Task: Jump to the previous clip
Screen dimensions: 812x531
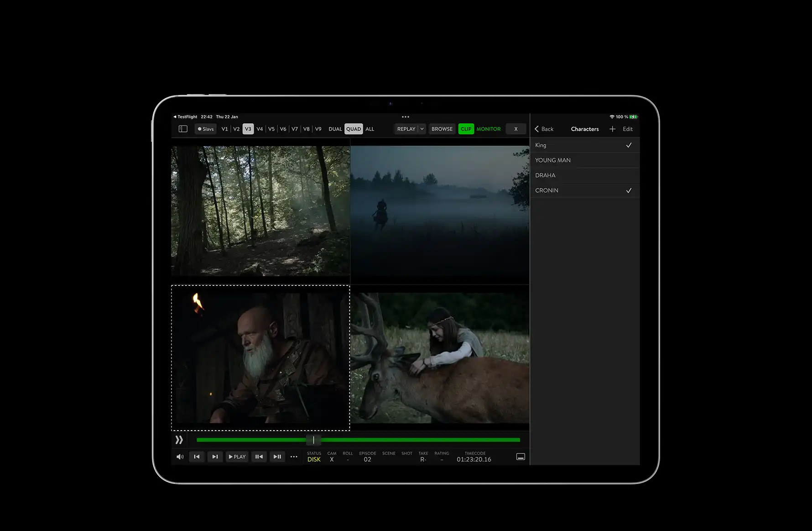Action: [197, 457]
